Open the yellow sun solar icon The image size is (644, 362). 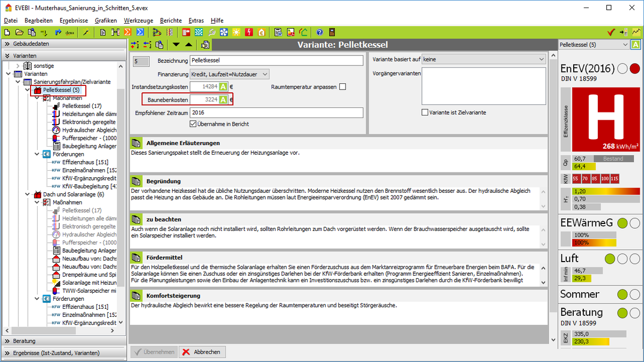(x=236, y=32)
